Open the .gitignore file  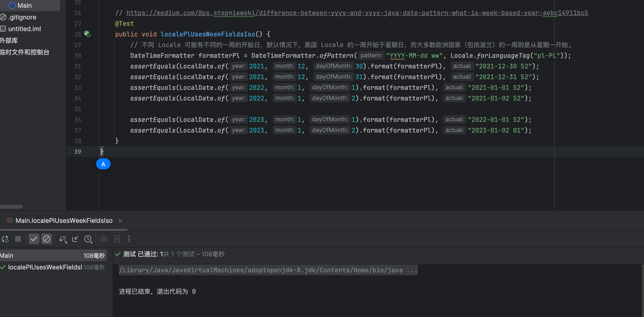[x=22, y=17]
